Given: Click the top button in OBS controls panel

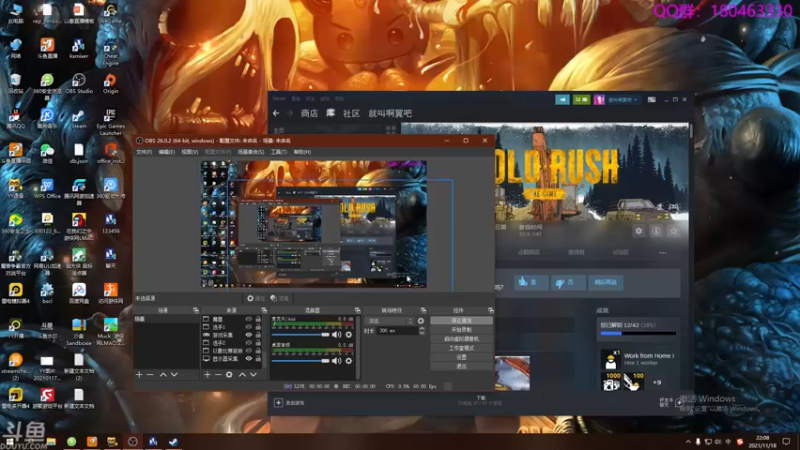Looking at the screenshot, I should pos(461,320).
